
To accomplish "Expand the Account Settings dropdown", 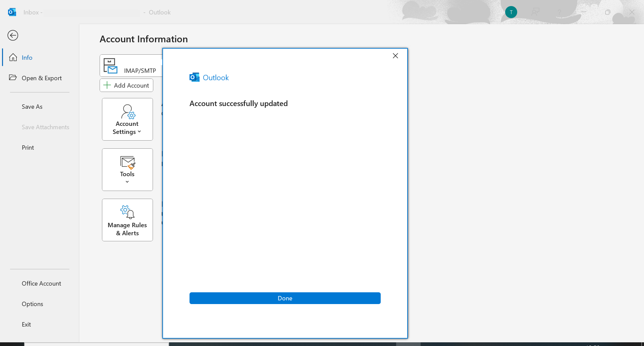I will click(127, 119).
